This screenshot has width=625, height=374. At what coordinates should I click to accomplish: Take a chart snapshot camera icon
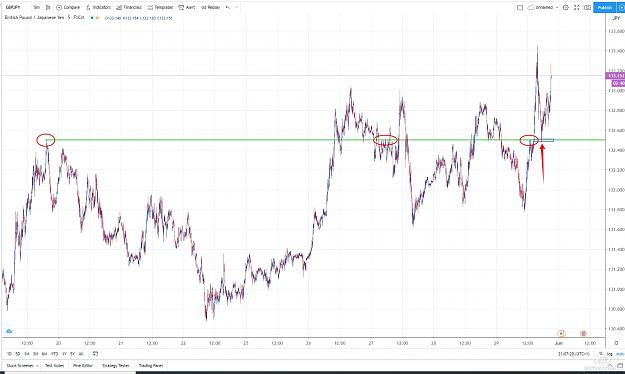point(588,7)
